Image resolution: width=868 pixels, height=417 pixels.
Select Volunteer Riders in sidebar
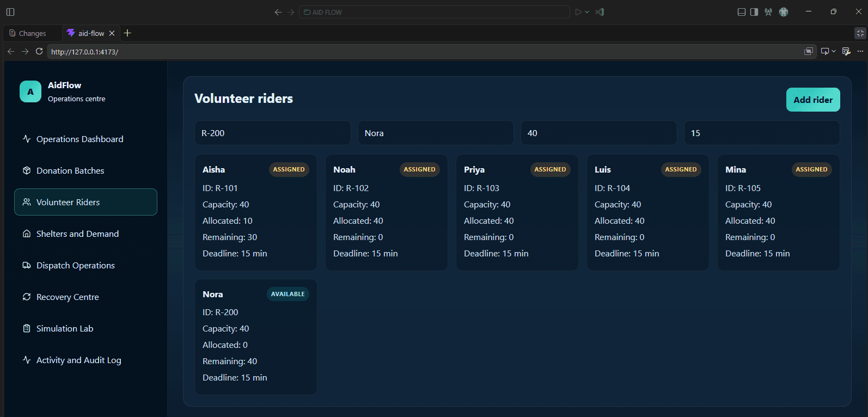tap(86, 202)
